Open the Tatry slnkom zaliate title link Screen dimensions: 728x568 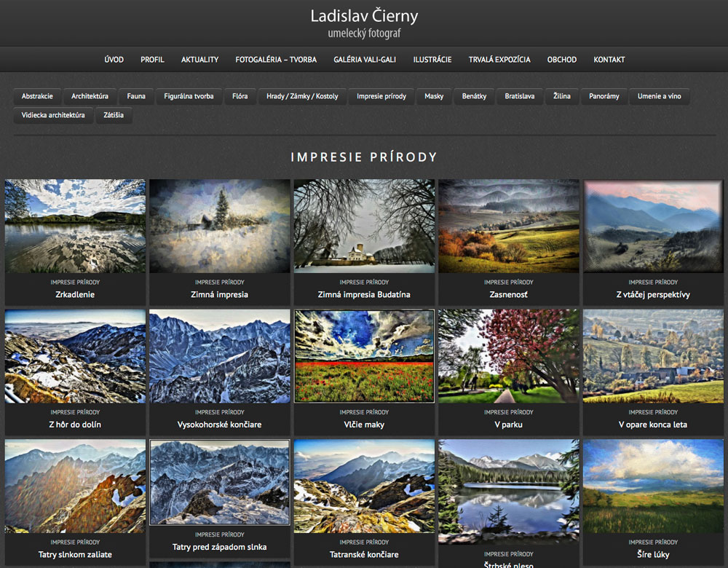click(75, 555)
